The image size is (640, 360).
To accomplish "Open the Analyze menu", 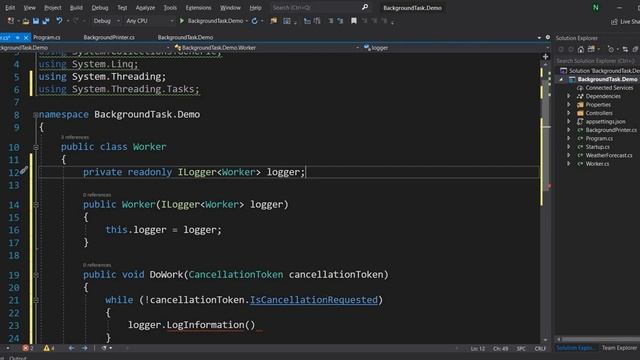I will click(145, 7).
